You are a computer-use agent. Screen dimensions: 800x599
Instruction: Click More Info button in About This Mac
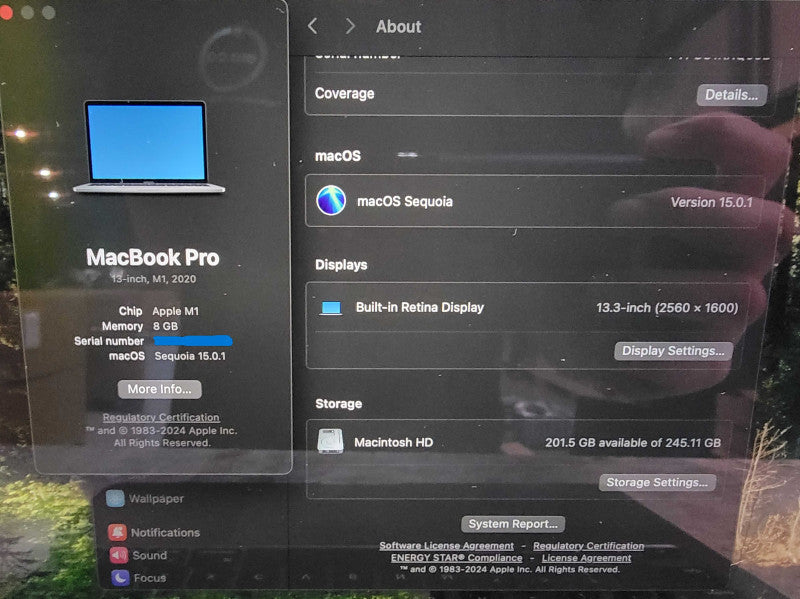(160, 389)
